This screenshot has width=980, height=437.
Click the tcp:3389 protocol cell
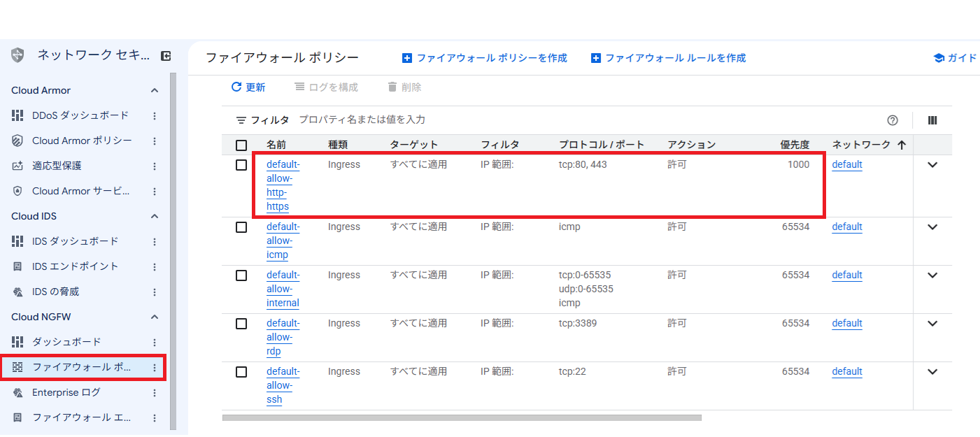pos(578,324)
